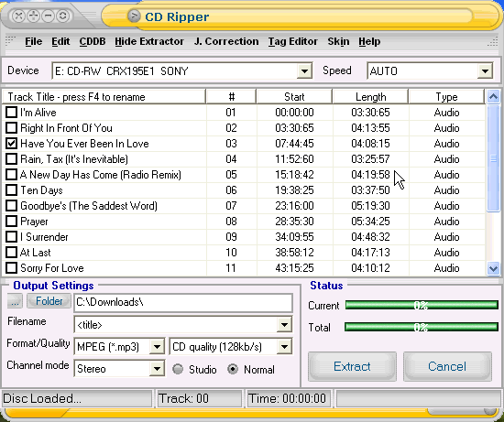
Task: Choose the Normal radio option
Action: pyautogui.click(x=233, y=369)
